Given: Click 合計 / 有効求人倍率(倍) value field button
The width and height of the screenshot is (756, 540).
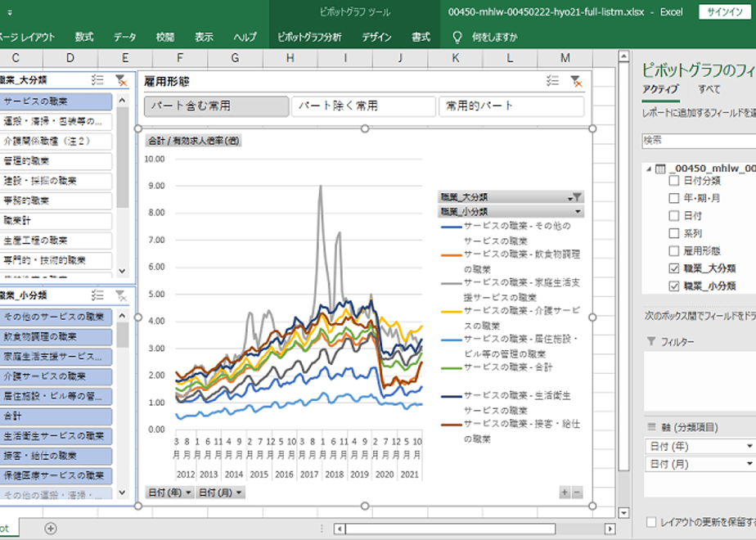Looking at the screenshot, I should [x=193, y=141].
